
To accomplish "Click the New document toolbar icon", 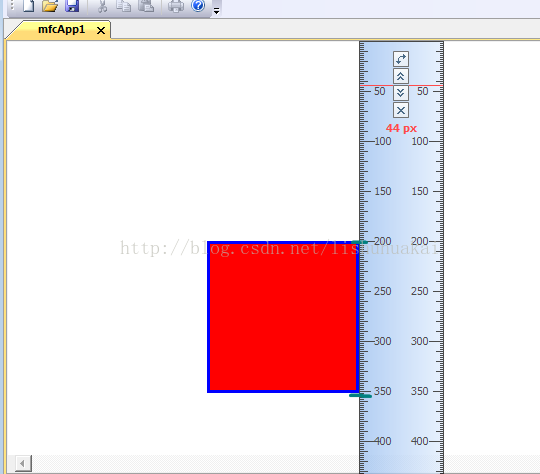I will (x=29, y=5).
